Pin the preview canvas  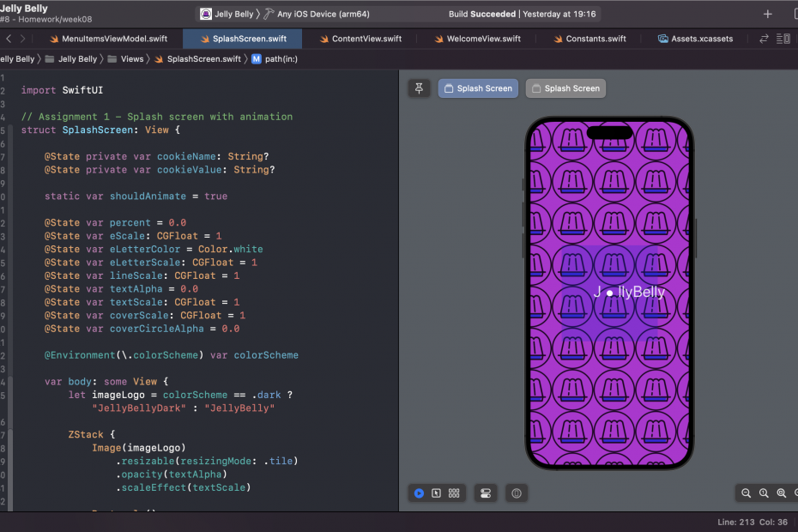point(419,88)
